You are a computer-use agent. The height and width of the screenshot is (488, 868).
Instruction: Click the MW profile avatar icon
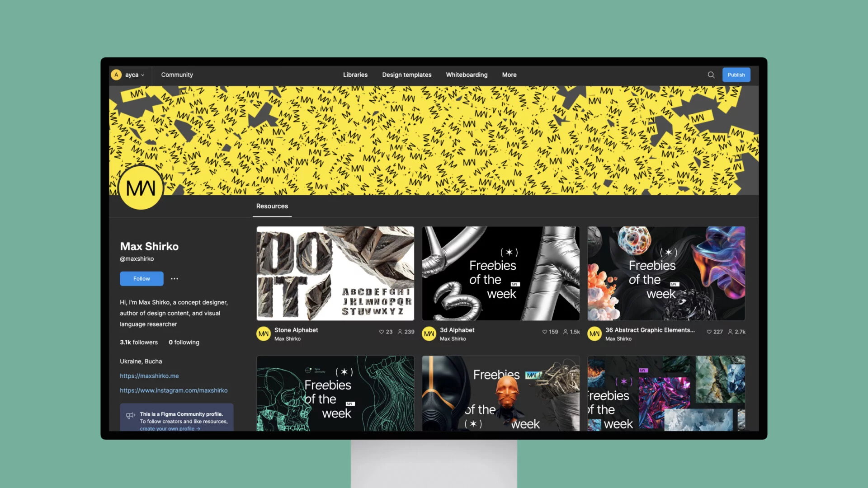coord(142,188)
